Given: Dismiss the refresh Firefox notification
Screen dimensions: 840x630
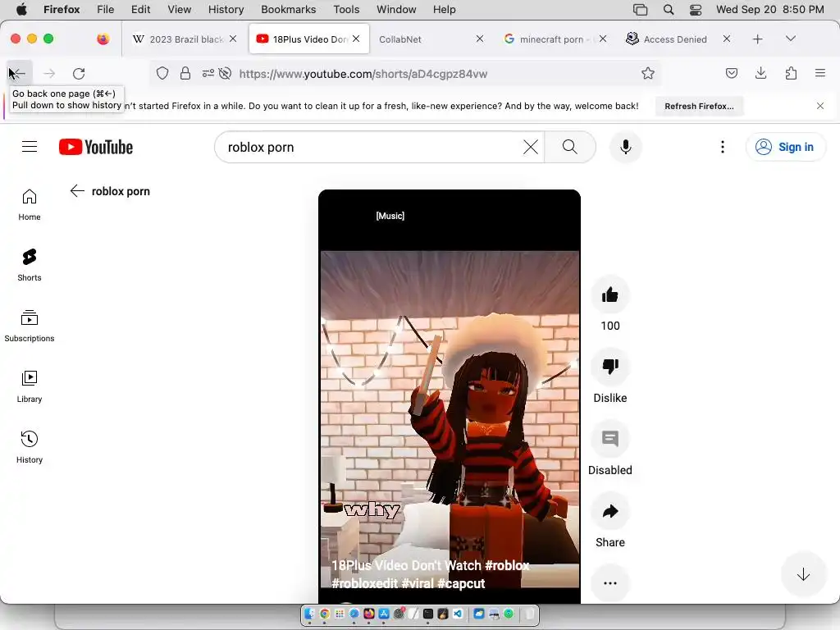Looking at the screenshot, I should point(819,106).
